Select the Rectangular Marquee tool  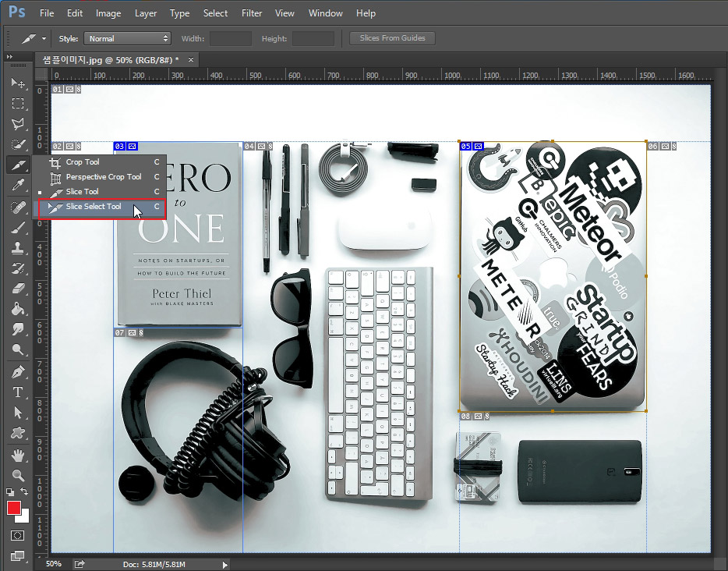18,103
